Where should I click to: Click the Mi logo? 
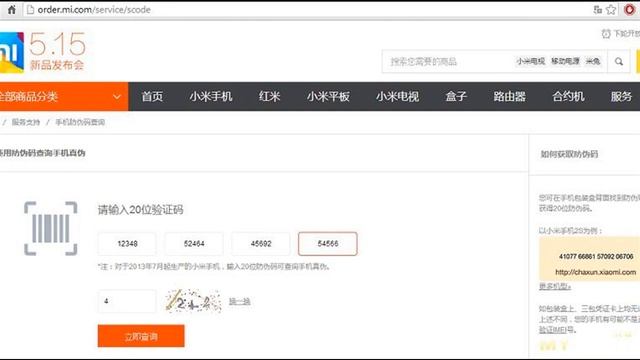point(11,53)
